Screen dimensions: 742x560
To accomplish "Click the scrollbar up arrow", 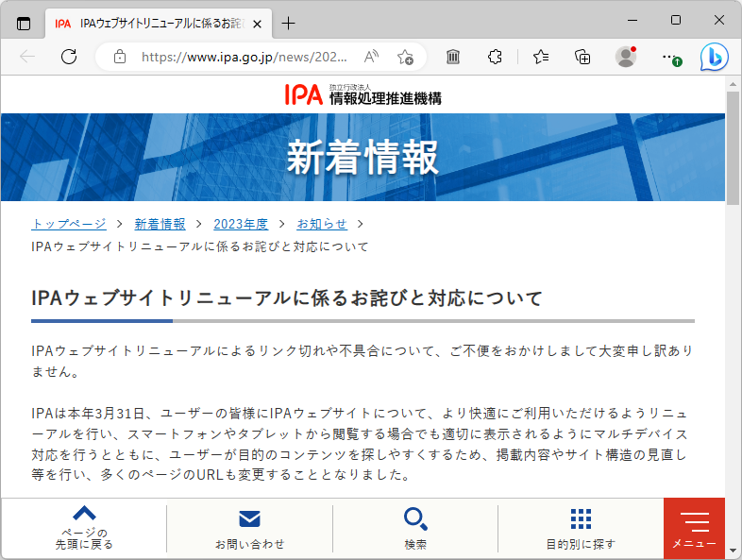I will pos(733,84).
